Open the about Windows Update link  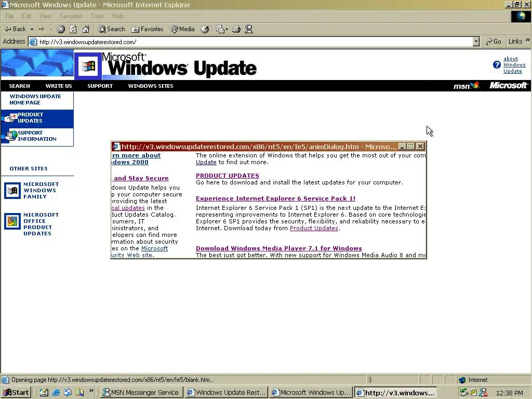[514, 65]
